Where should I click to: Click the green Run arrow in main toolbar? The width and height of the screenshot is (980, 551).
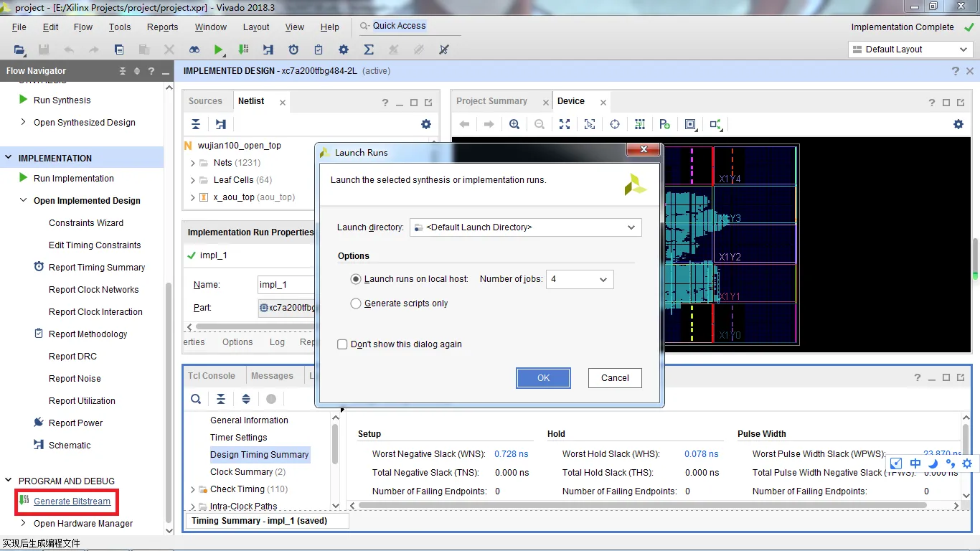(219, 50)
